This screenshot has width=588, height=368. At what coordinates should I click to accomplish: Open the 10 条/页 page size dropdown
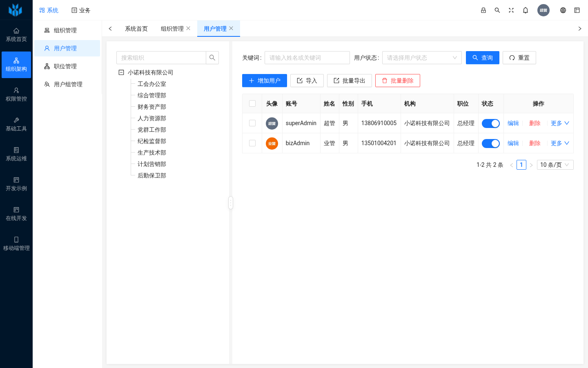pyautogui.click(x=555, y=165)
